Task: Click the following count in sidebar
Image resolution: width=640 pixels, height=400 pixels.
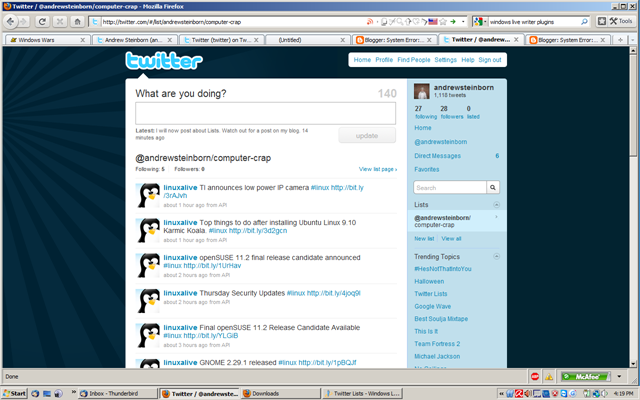Action: tap(426, 112)
